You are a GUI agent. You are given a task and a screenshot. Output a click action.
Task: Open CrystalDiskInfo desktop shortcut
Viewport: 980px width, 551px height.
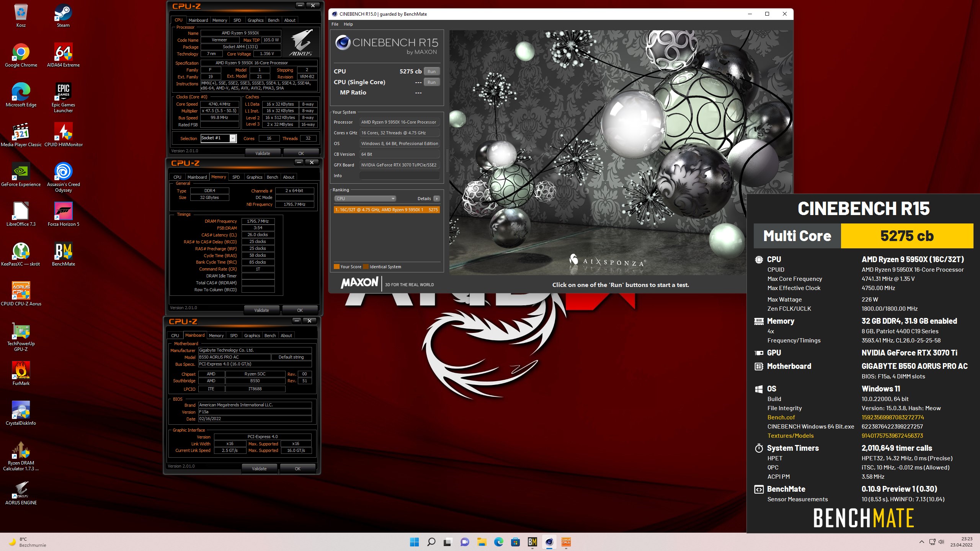[x=21, y=413]
